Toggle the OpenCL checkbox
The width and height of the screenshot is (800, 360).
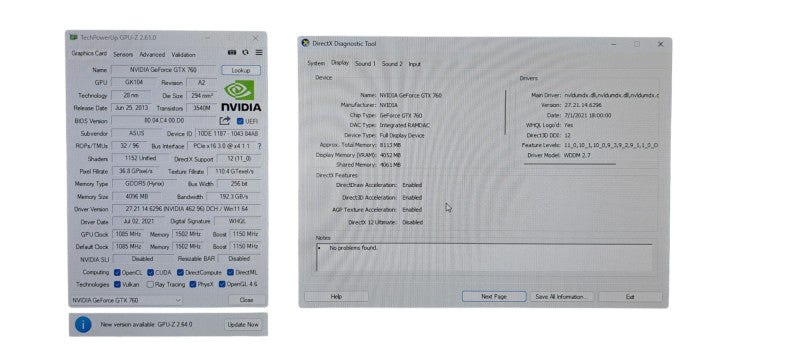click(x=117, y=272)
